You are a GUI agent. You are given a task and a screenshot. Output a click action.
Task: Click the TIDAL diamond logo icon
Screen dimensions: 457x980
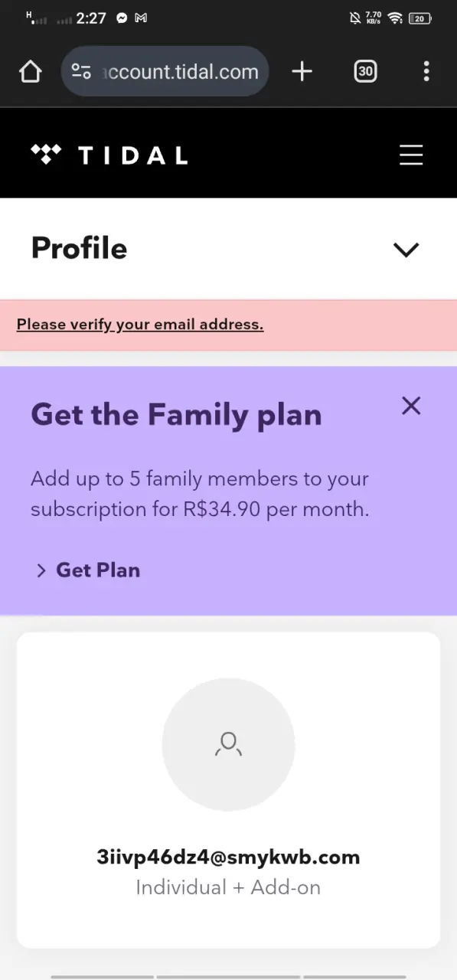[46, 155]
